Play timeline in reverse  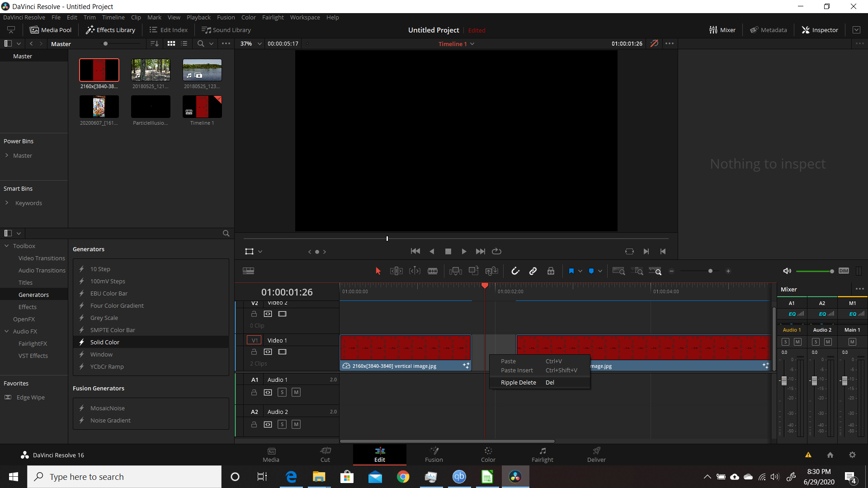tap(432, 252)
